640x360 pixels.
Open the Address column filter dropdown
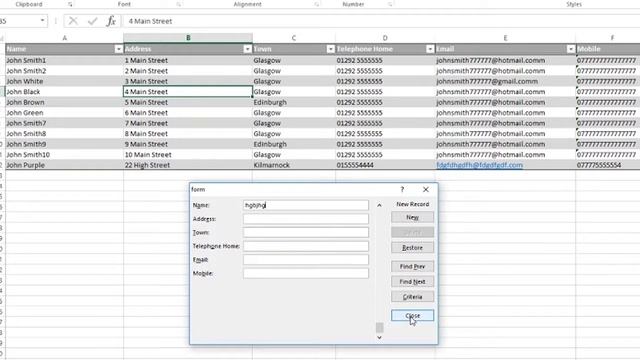[247, 49]
